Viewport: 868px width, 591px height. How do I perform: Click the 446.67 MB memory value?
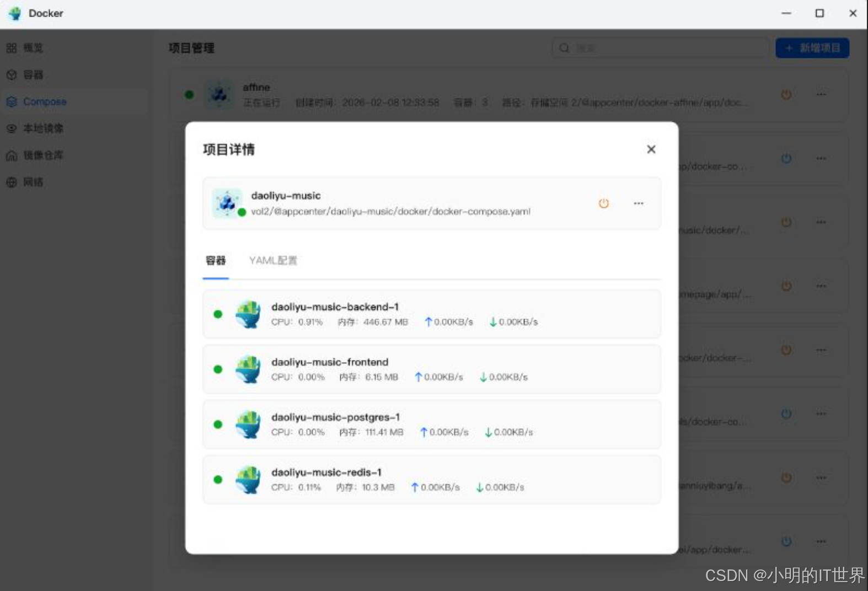tap(386, 322)
